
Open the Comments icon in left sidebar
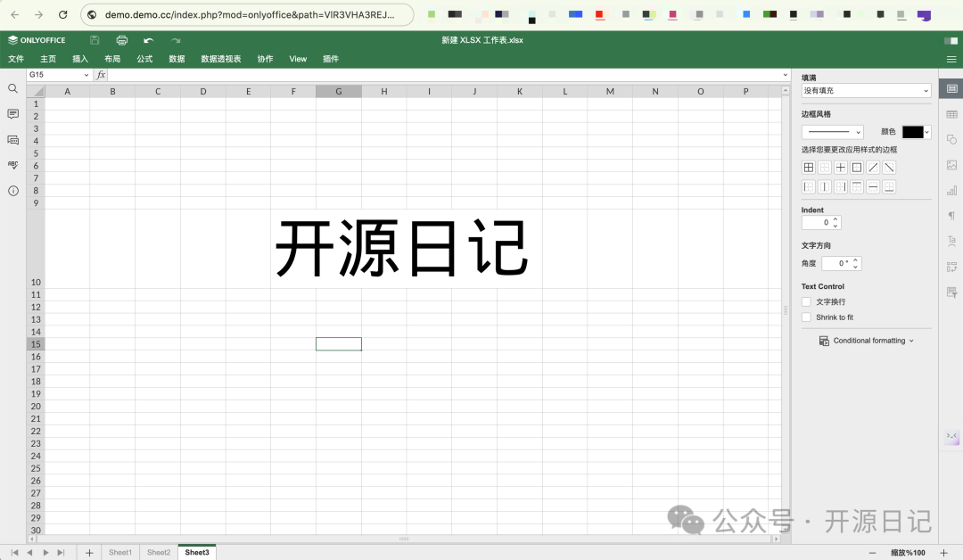[x=13, y=114]
